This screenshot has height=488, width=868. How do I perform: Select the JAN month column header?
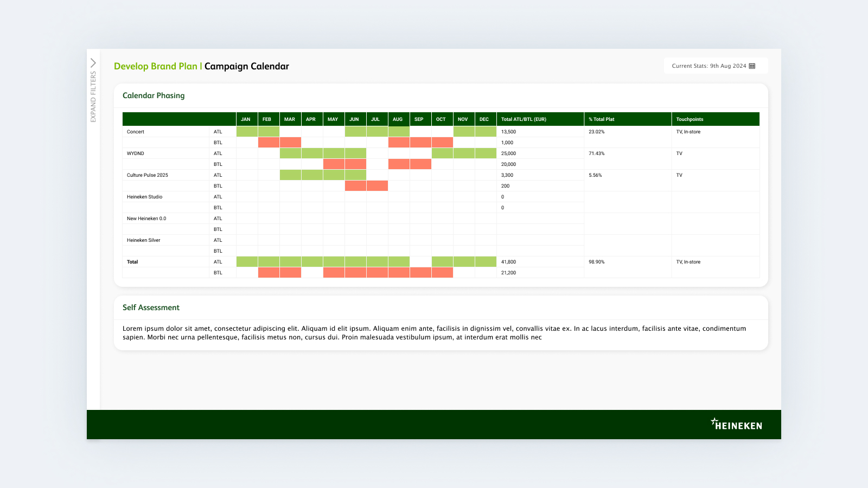tap(246, 119)
